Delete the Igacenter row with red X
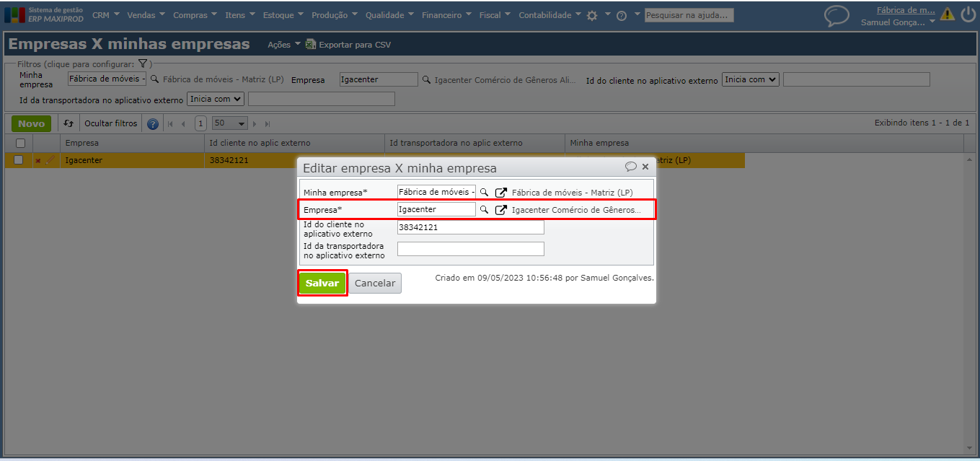The height and width of the screenshot is (461, 980). 38,160
